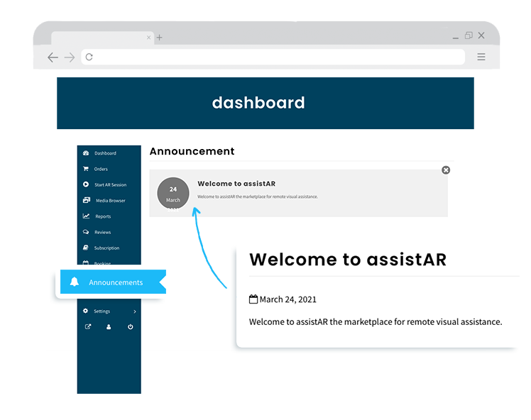Select the highlighted Announcements menu item
The width and height of the screenshot is (531, 420).
click(113, 282)
